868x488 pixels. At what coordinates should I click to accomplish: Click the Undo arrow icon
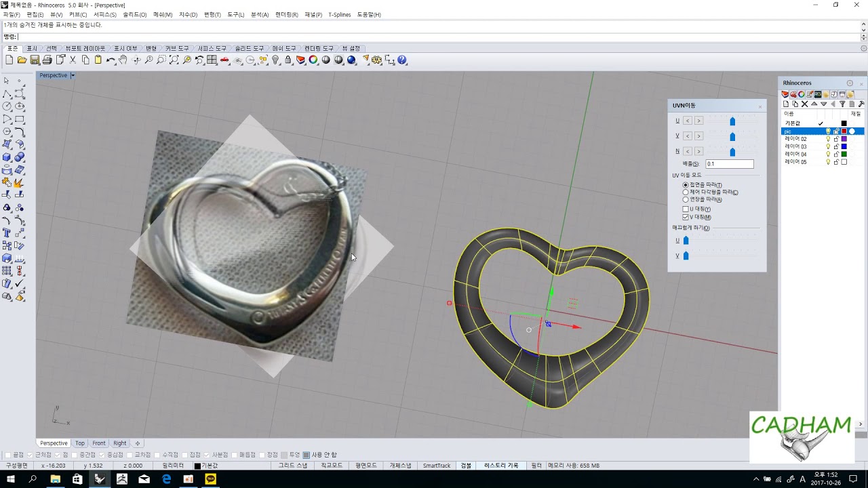pyautogui.click(x=110, y=60)
